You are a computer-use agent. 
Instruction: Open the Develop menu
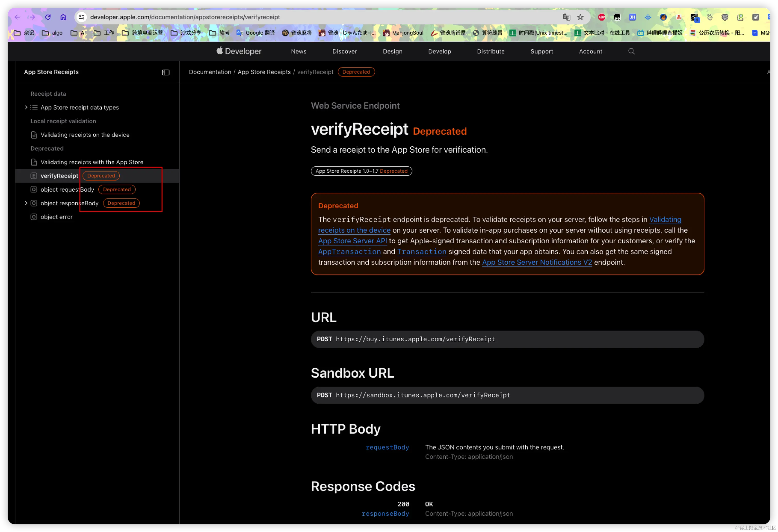point(439,51)
